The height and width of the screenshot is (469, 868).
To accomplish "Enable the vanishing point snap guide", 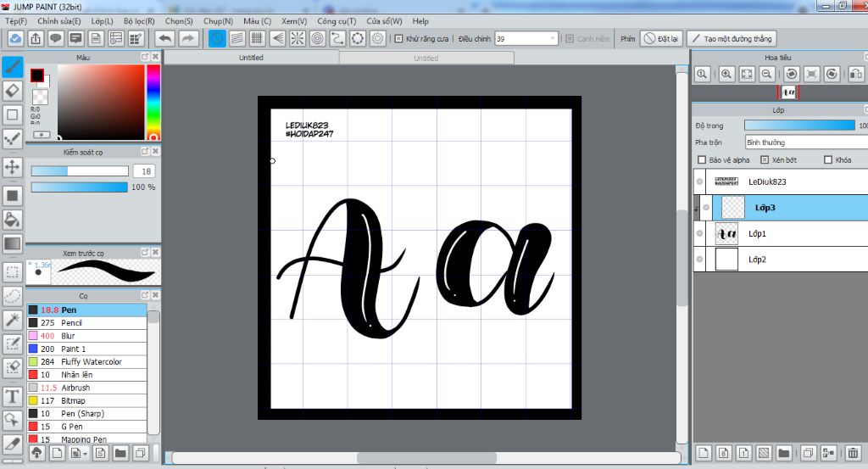I will tap(277, 39).
